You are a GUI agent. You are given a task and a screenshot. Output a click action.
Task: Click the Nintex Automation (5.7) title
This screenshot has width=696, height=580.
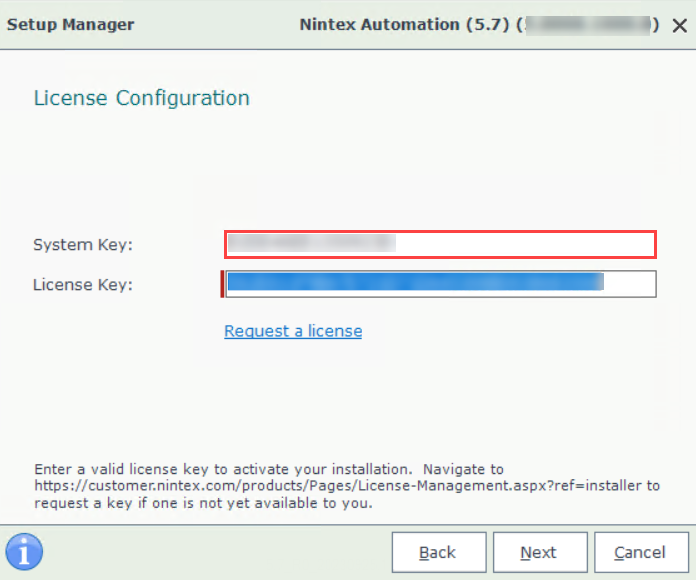pyautogui.click(x=405, y=25)
